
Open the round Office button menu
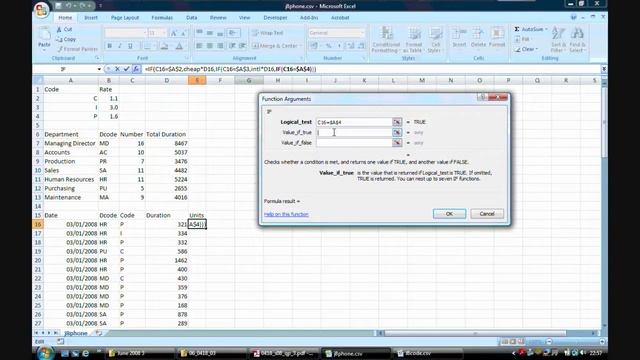pyautogui.click(x=42, y=10)
